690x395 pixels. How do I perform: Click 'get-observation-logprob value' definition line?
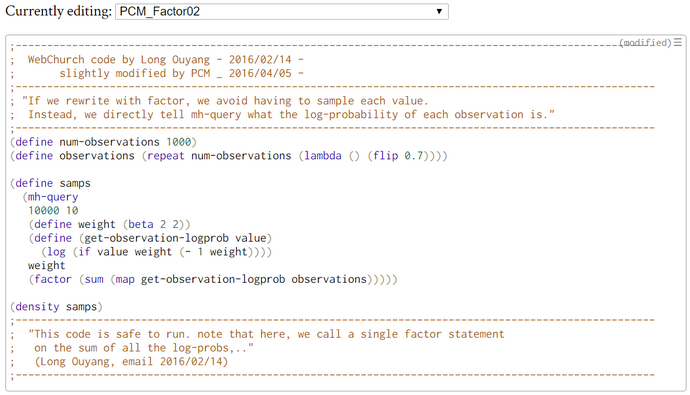point(150,238)
